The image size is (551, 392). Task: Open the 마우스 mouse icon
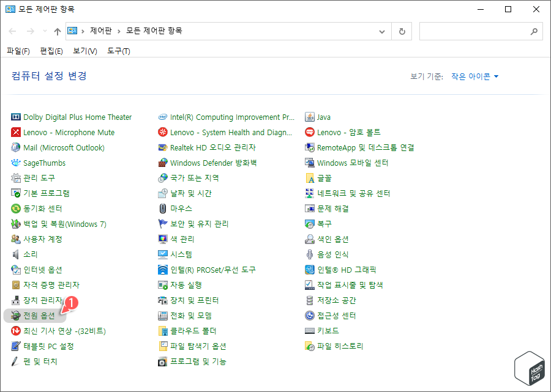[163, 209]
